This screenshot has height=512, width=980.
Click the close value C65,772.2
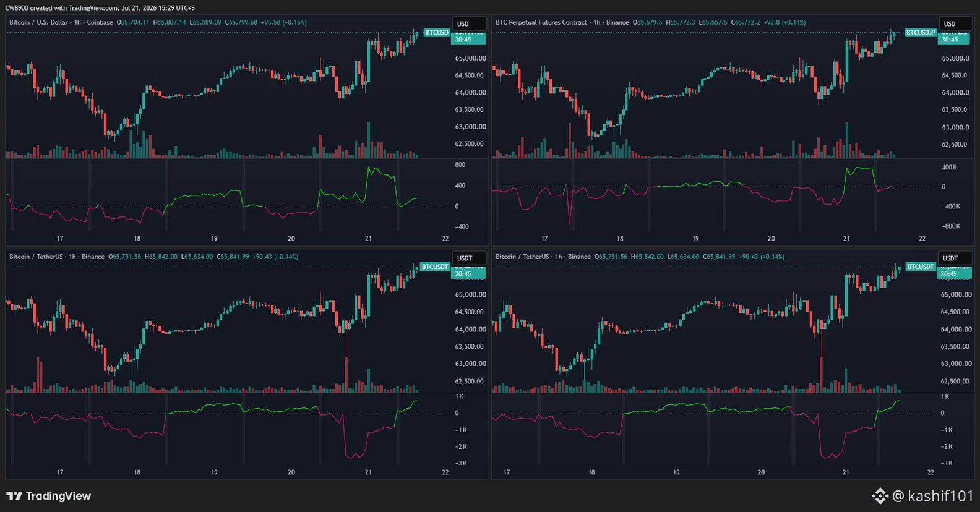click(x=746, y=22)
